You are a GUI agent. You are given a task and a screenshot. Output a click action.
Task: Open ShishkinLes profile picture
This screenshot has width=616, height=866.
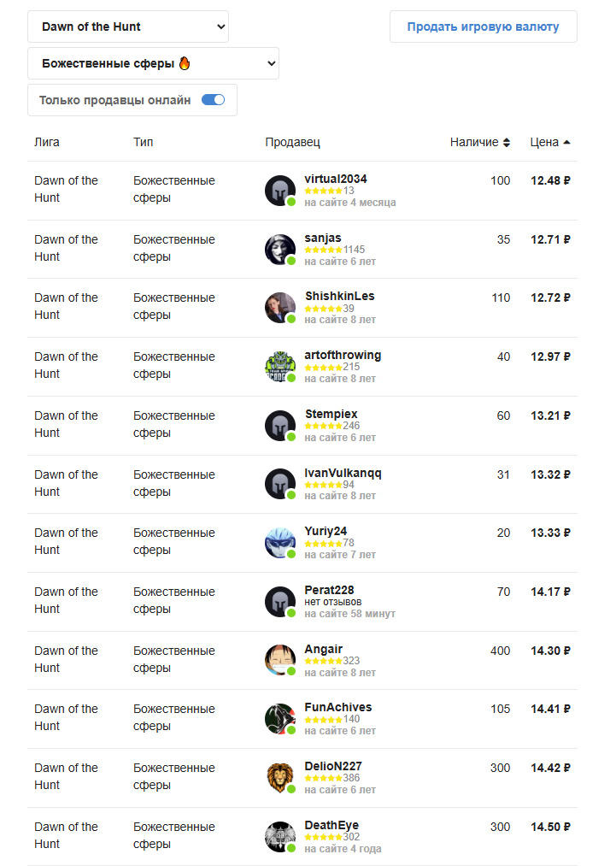click(x=280, y=308)
